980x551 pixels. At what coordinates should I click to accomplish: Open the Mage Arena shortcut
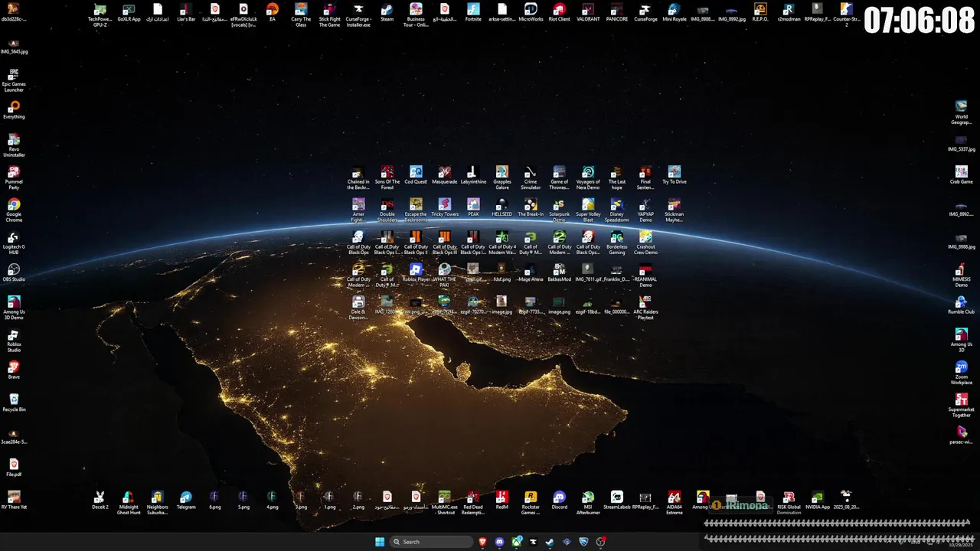click(531, 272)
